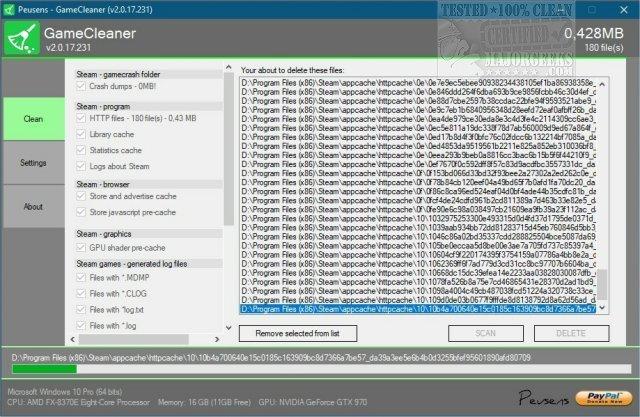640x417 pixels.
Task: Open the About tab
Action: pos(33,206)
